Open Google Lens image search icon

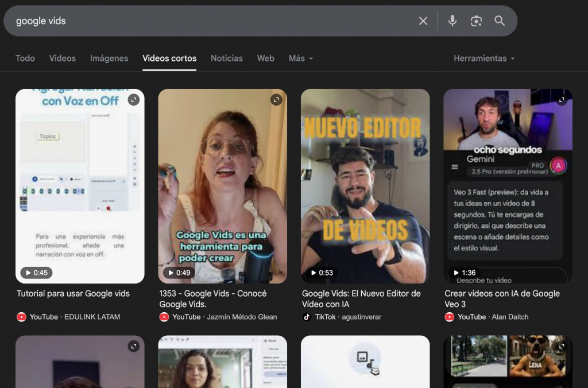pyautogui.click(x=476, y=21)
